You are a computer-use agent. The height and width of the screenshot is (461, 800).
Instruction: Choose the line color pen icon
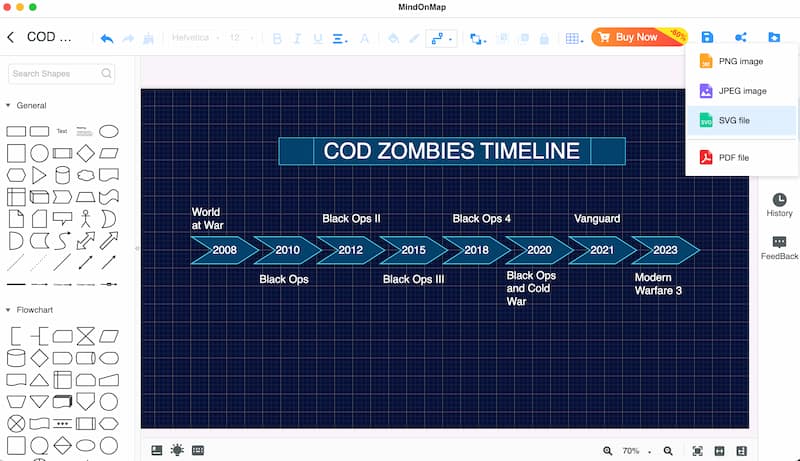coord(414,38)
